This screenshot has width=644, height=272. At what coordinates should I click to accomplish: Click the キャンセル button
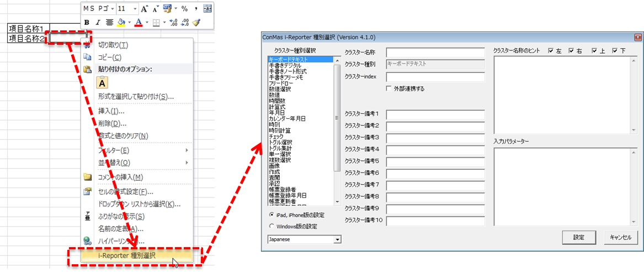click(621, 237)
